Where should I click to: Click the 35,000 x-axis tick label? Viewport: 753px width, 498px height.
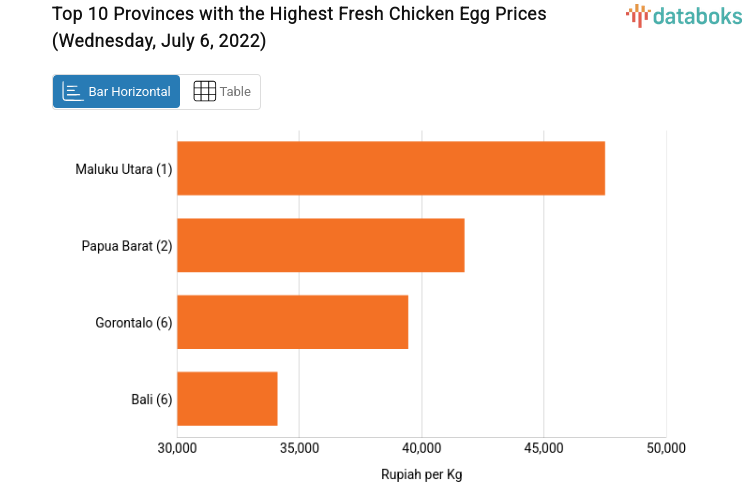coord(299,448)
